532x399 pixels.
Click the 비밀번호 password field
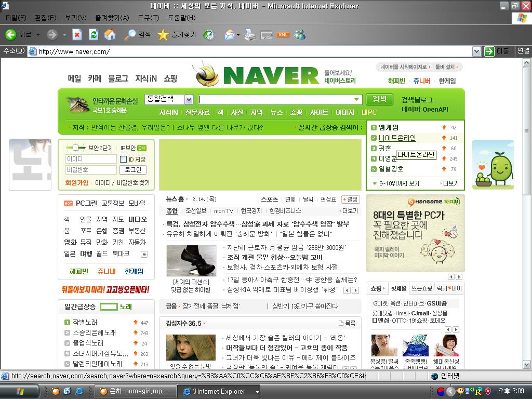tap(91, 170)
